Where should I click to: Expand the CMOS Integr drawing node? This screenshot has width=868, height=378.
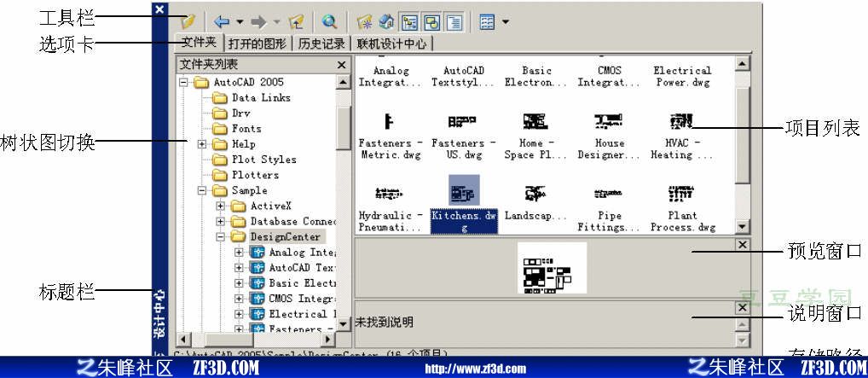239,299
